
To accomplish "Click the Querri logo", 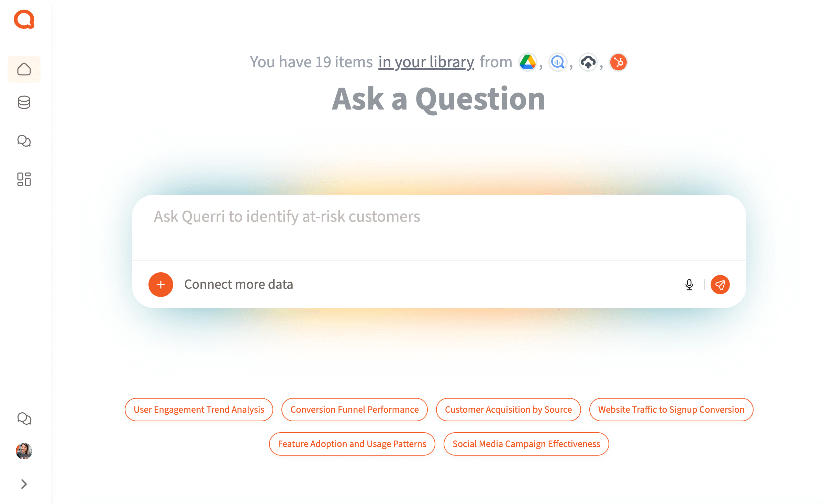I will tap(24, 20).
